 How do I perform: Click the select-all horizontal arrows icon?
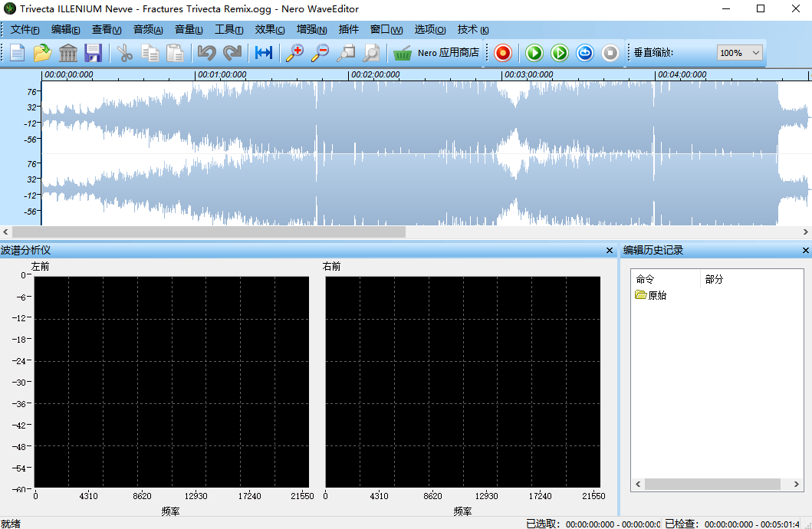(264, 53)
